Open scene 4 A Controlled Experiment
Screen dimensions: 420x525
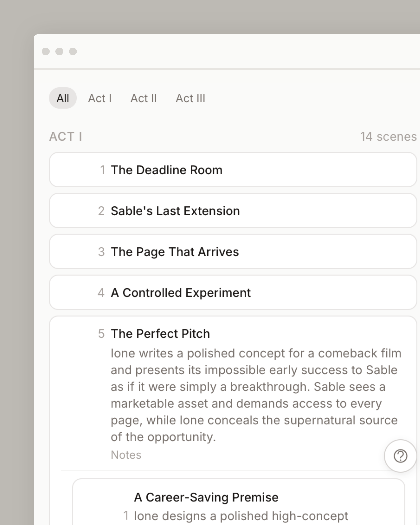(233, 292)
